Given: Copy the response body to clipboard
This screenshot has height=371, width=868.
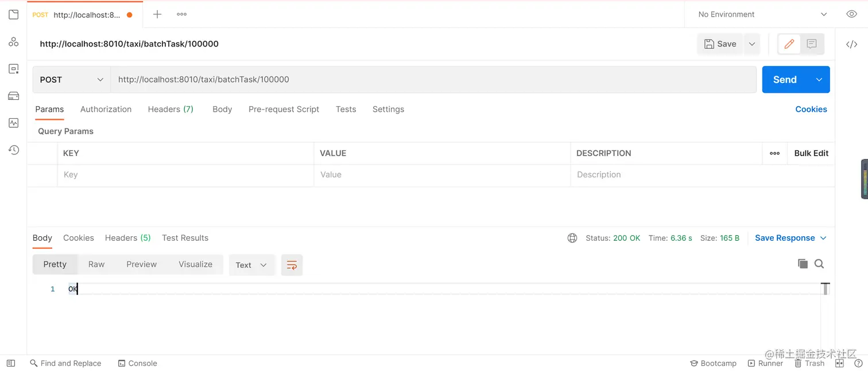Looking at the screenshot, I should pos(803,264).
